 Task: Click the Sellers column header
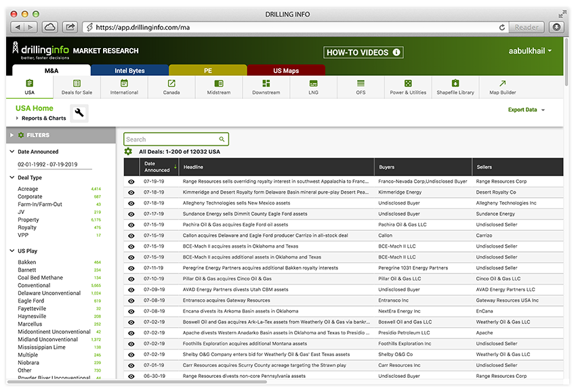click(517, 167)
